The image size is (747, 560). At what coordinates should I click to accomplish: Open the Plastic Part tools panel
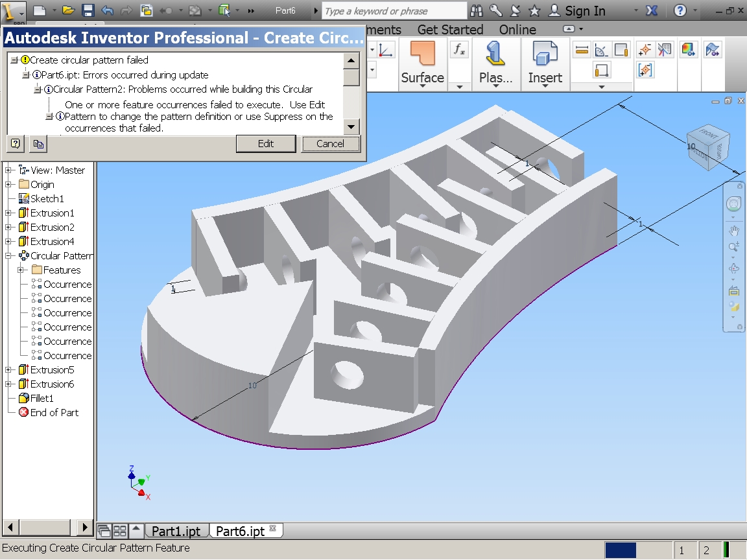(495, 64)
